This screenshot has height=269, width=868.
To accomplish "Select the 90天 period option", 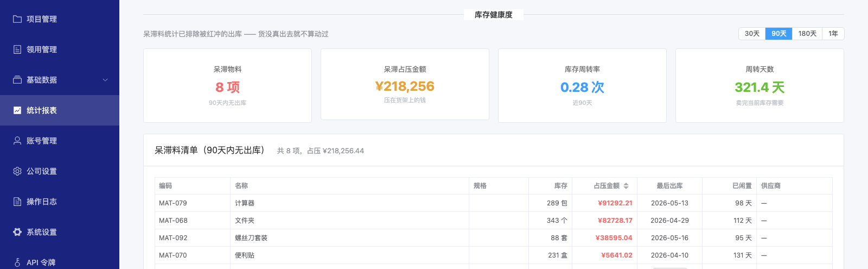I will [779, 34].
